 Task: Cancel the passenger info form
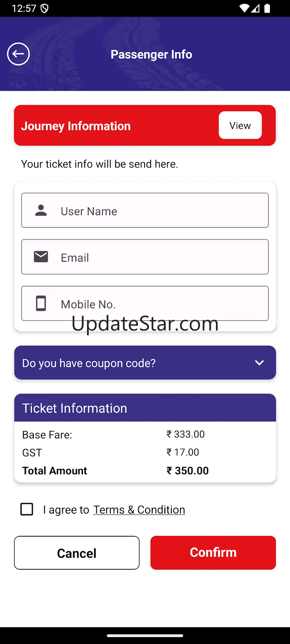point(77,553)
